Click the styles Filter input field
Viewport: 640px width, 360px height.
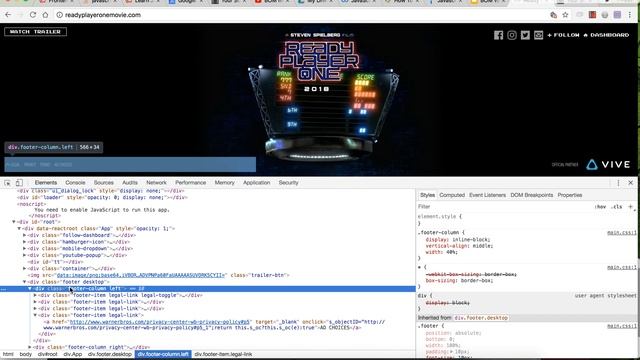click(504, 207)
